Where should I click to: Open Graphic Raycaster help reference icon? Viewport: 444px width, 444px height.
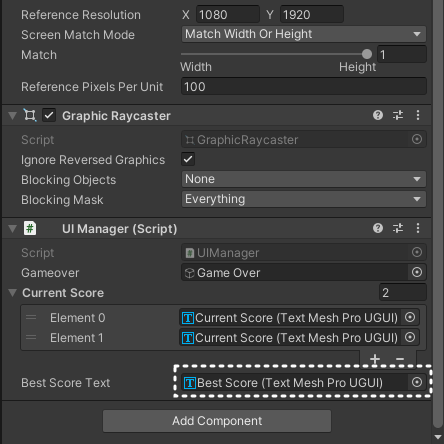[x=378, y=115]
